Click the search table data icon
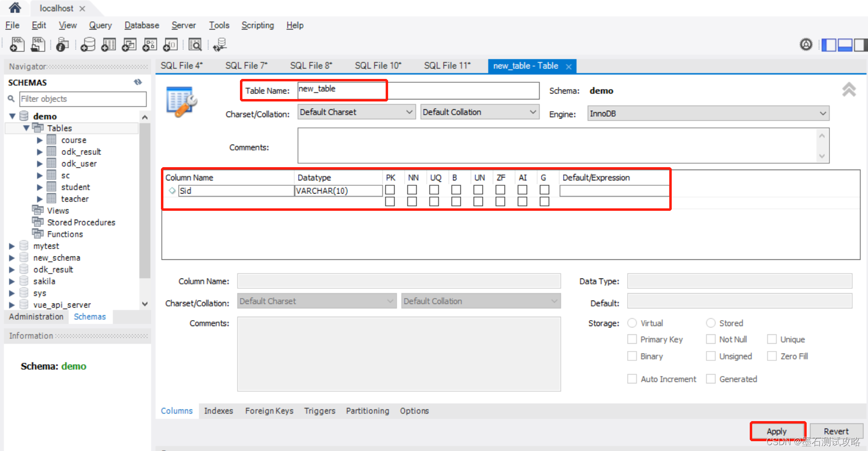This screenshot has height=451, width=868. [195, 45]
